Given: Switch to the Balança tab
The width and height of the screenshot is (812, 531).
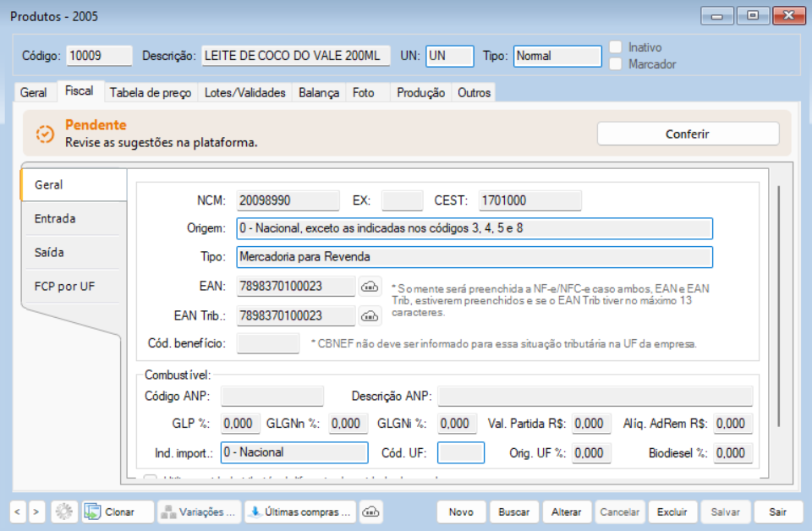Looking at the screenshot, I should point(319,93).
